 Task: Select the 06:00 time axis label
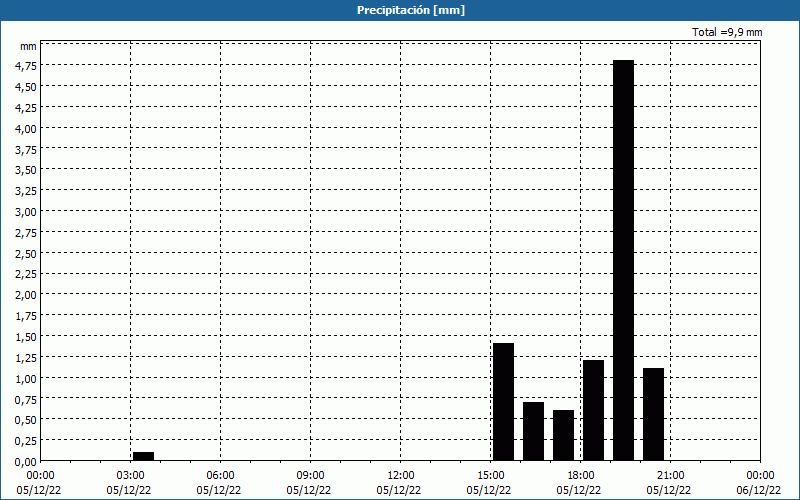point(220,475)
